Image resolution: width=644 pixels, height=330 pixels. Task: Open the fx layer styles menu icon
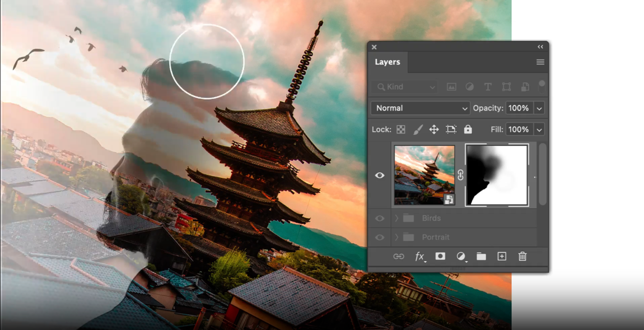(420, 256)
